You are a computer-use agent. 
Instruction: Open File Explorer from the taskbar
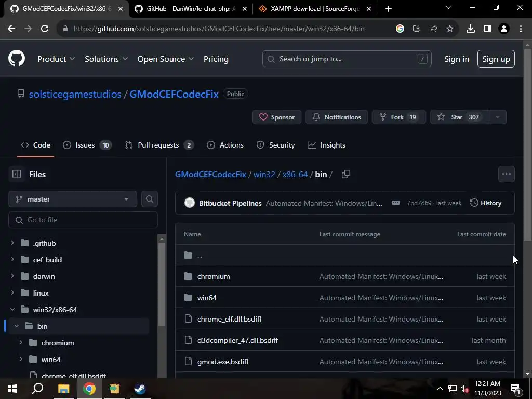(x=63, y=389)
